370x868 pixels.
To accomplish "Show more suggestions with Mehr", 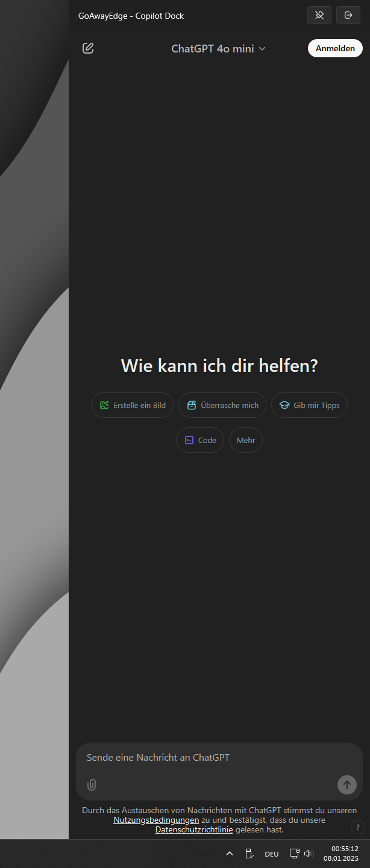I will [246, 440].
